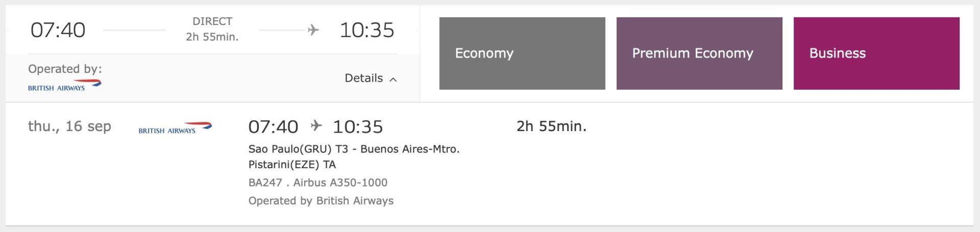Click the Sao Paulo(GRU) T3 route text
Screen dimensions: 980x232
[298, 149]
